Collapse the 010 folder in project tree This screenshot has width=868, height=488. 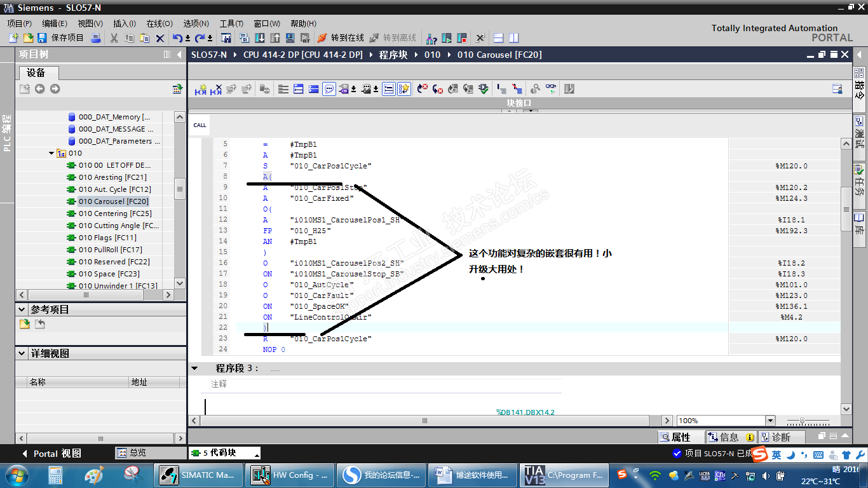point(51,153)
